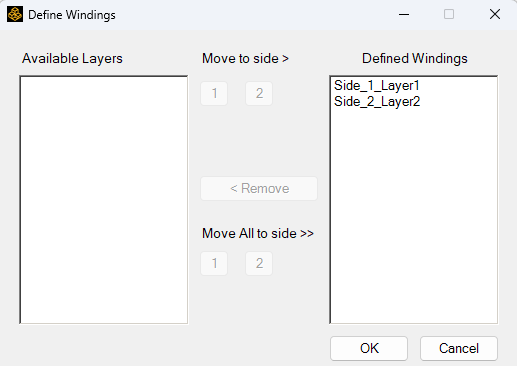Click inside the Available Layers list
Viewport: 517px width, 366px height.
(104, 200)
